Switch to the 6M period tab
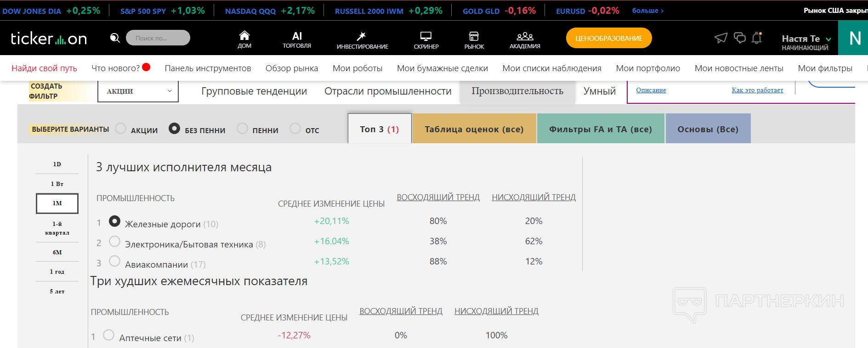Image resolution: width=868 pixels, height=348 pixels. click(57, 252)
